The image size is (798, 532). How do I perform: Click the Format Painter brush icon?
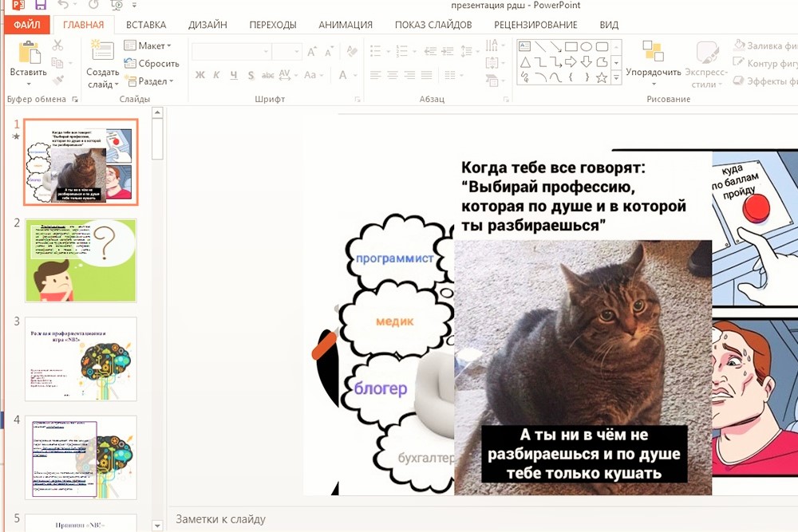pos(57,80)
